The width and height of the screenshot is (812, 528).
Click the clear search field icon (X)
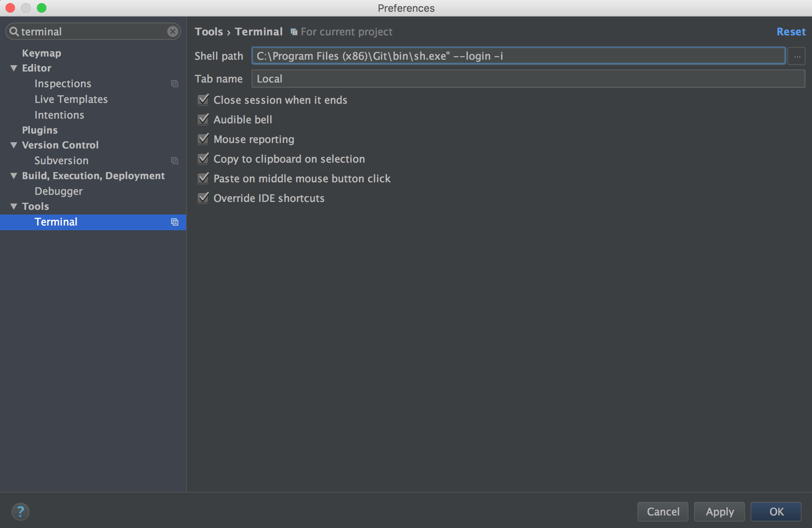173,31
